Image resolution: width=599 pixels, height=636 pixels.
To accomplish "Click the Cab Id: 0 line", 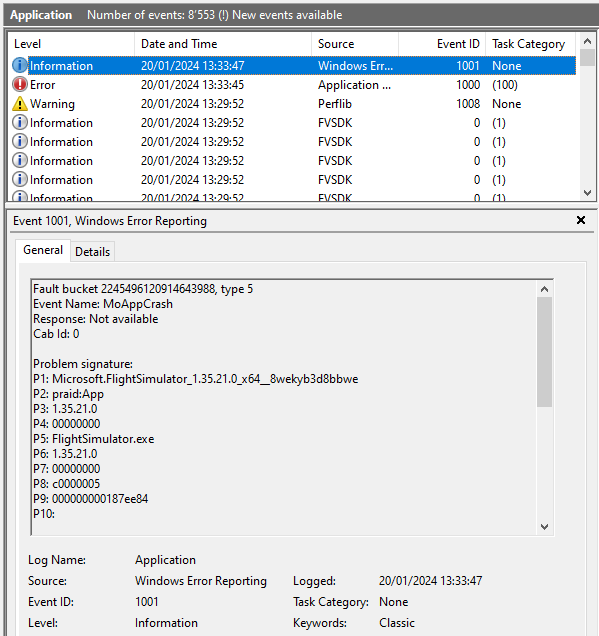I will pyautogui.click(x=56, y=334).
